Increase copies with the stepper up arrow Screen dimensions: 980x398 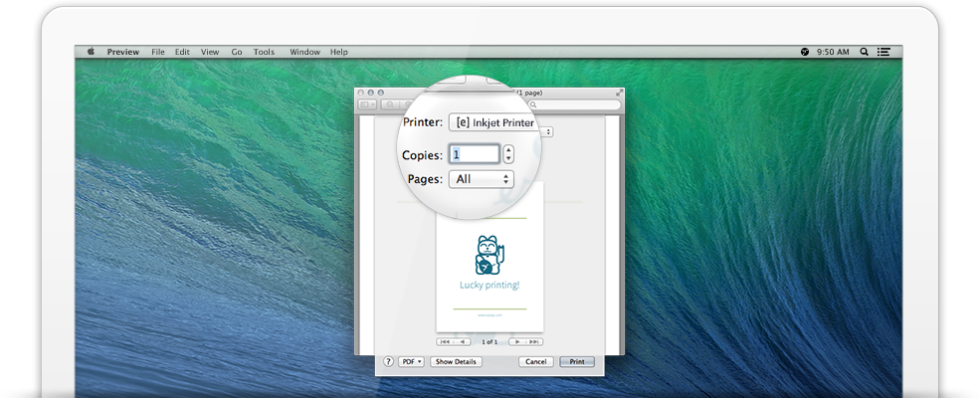click(x=508, y=150)
